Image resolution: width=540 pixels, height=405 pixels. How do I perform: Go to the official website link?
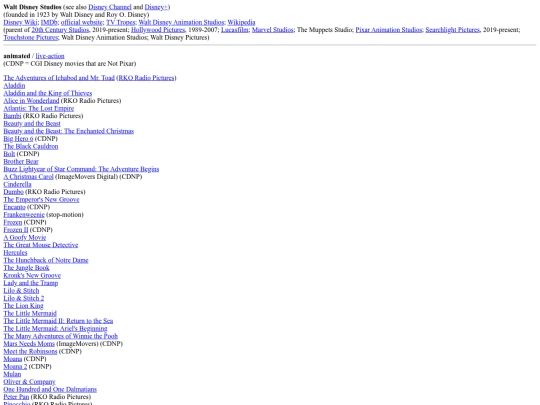82,22
